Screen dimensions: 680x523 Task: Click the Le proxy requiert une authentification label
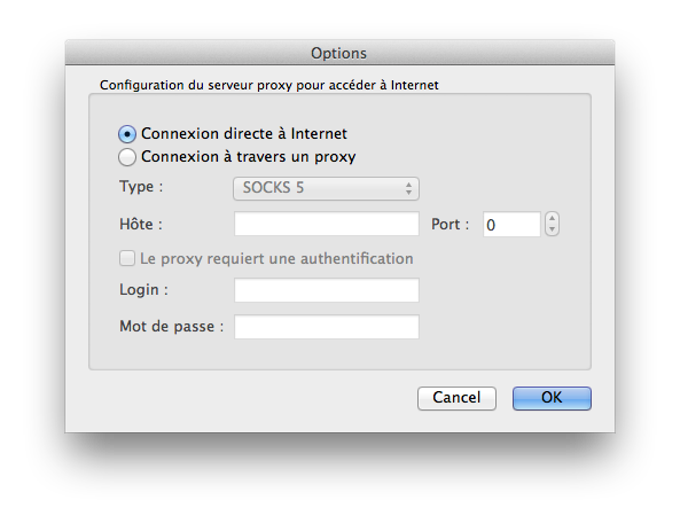pos(277,259)
